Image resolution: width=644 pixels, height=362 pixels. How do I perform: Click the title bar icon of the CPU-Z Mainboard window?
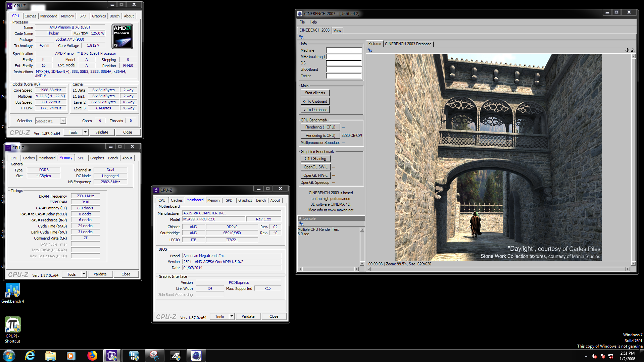(x=156, y=190)
